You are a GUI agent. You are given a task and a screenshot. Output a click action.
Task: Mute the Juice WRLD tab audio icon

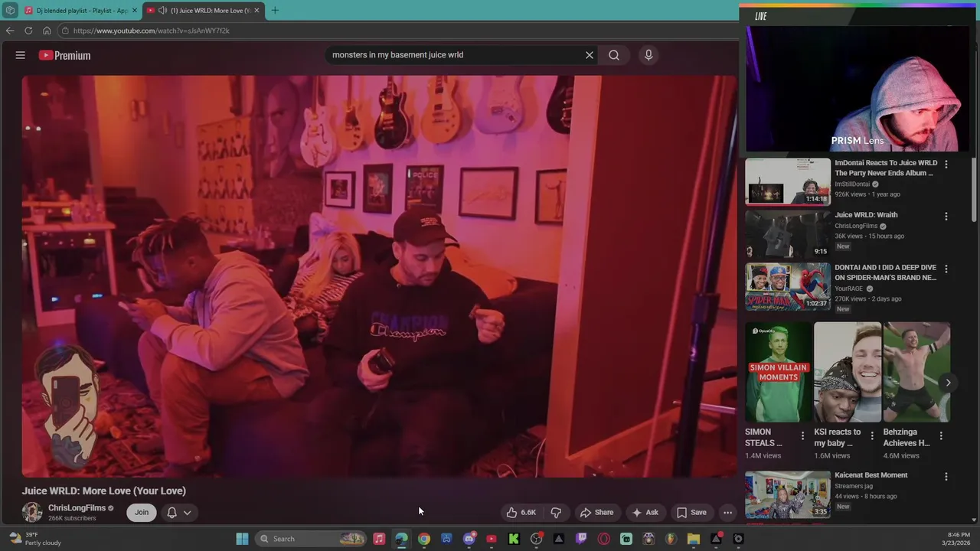162,11
